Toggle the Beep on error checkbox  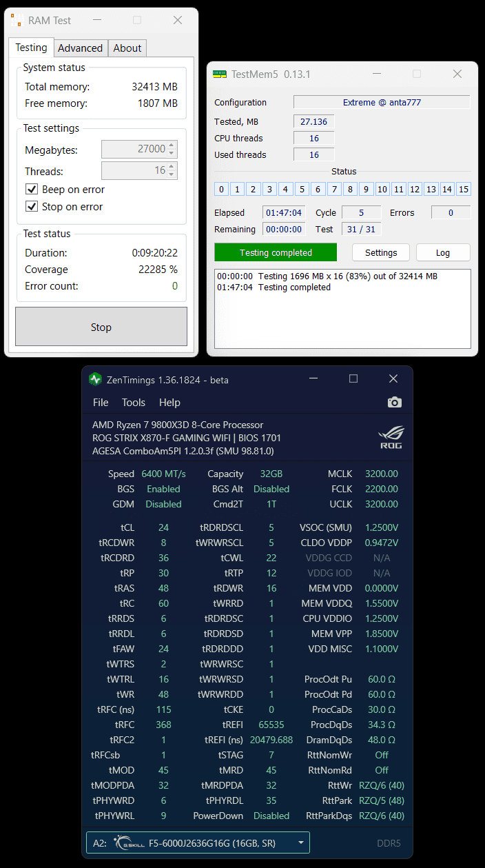tap(31, 190)
